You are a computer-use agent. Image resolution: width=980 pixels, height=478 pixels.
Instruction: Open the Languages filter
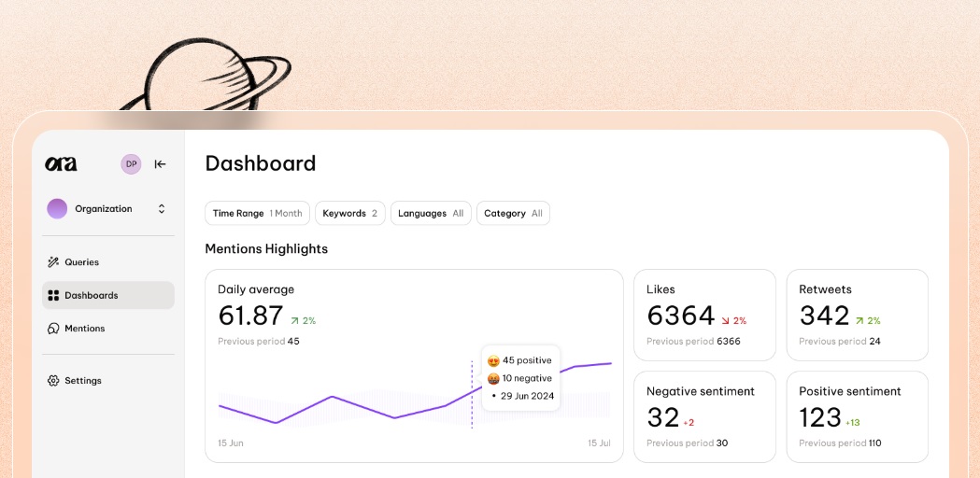click(431, 213)
